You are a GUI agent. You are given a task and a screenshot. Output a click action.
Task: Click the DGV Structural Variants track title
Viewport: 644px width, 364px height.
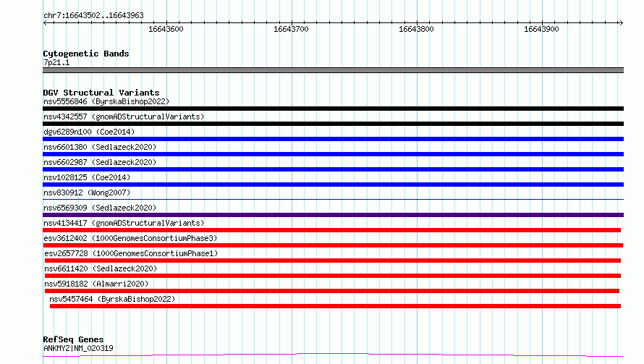(101, 93)
